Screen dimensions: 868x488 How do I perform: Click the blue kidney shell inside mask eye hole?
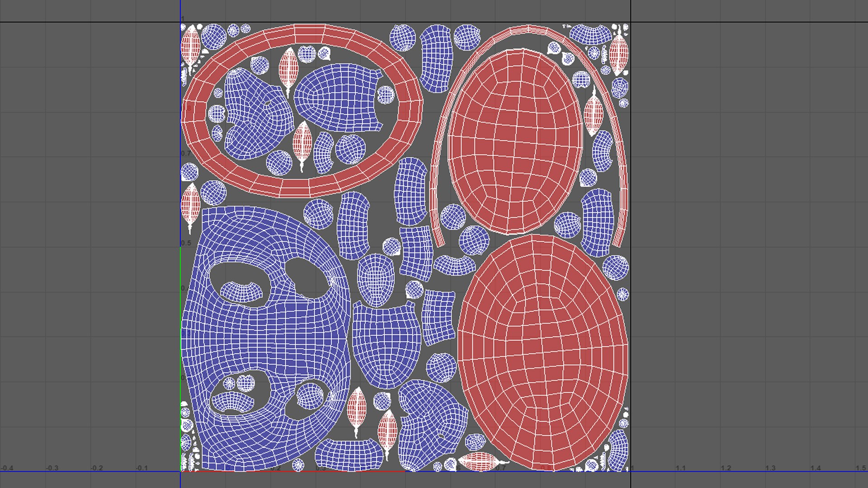tap(241, 292)
